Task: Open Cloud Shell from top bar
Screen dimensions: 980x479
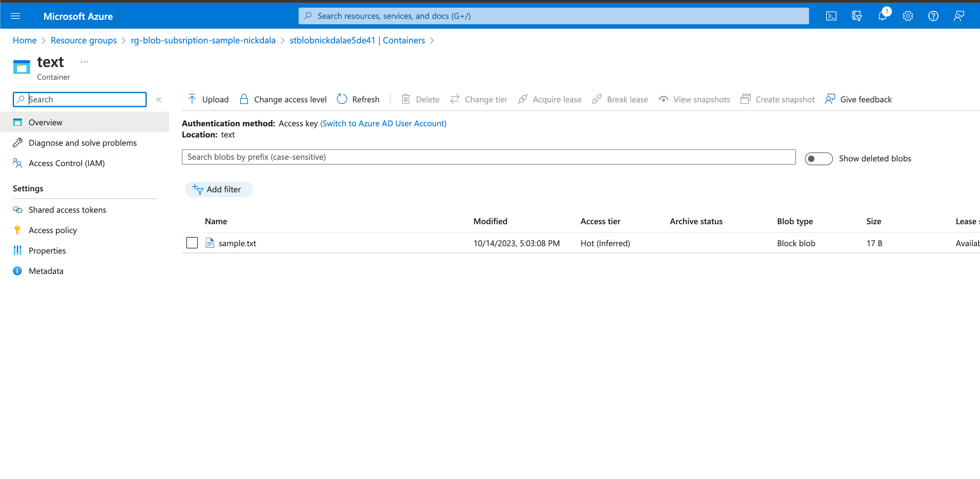Action: 831,16
